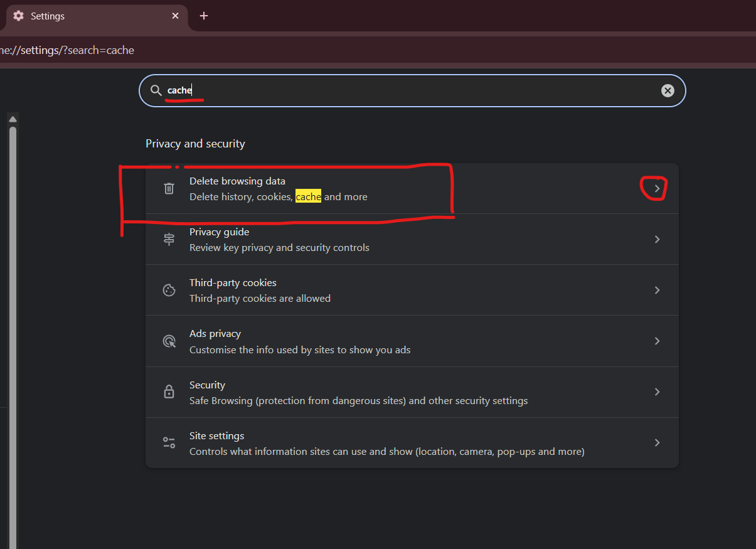This screenshot has height=549, width=756.
Task: Click the trash icon beside Delete browsing data
Action: pos(169,188)
